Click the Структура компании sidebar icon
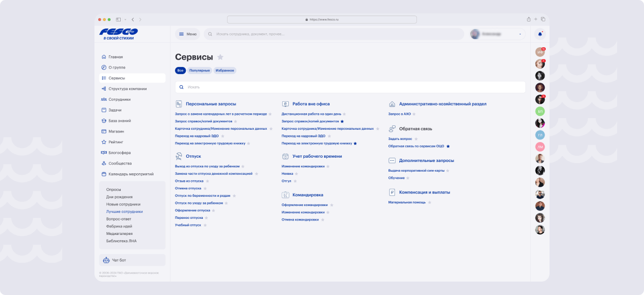Screen dimensions: 644x295 [104, 88]
